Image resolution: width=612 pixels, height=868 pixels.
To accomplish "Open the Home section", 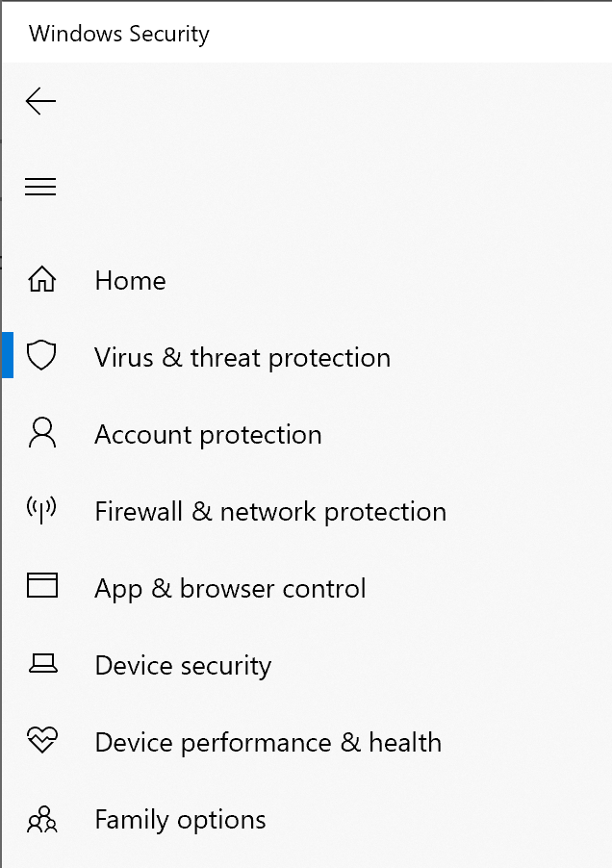I will (130, 280).
